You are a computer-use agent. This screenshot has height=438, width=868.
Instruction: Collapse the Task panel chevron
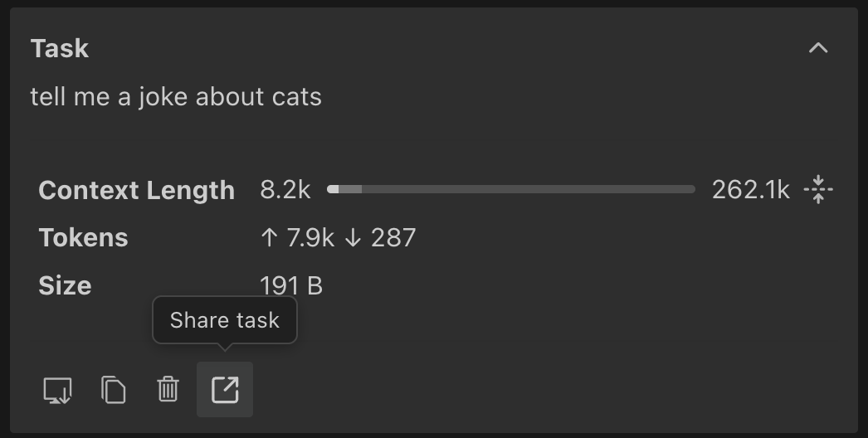818,48
